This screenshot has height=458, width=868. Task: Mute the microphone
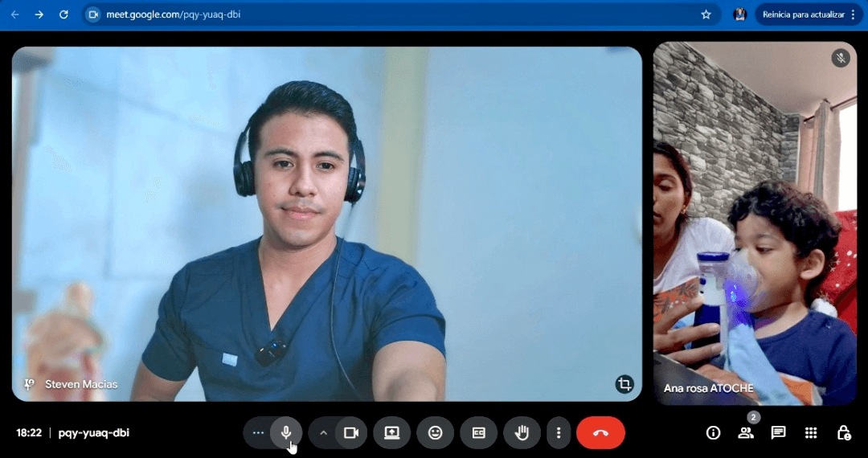(x=285, y=433)
